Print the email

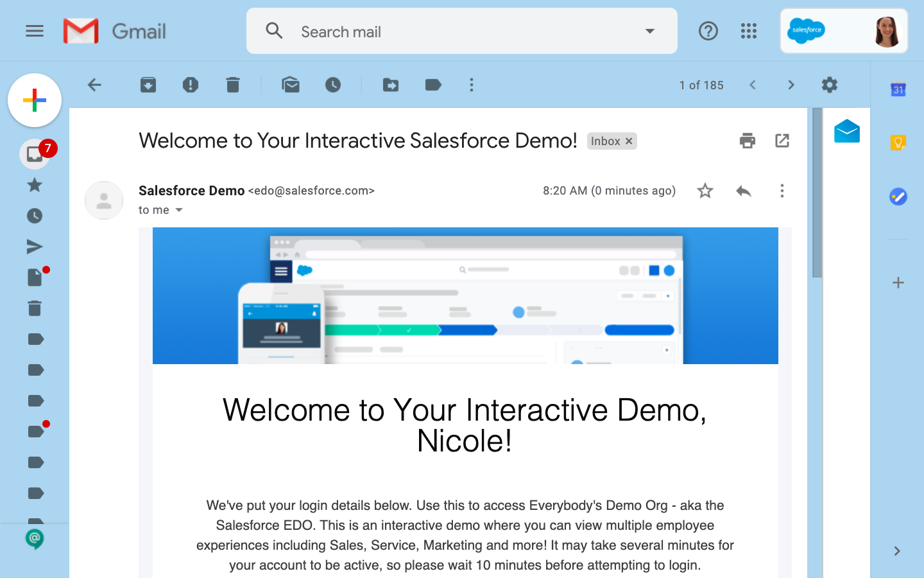click(x=747, y=140)
